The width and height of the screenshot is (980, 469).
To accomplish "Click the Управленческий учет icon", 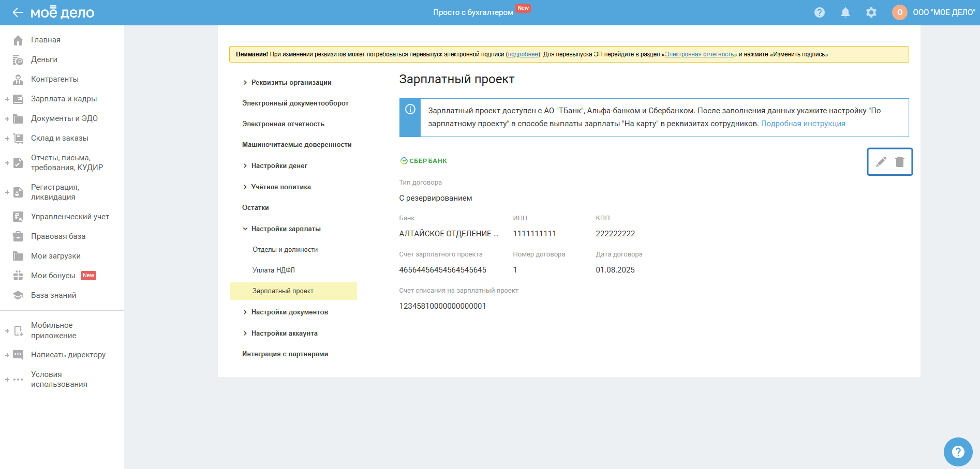I will click(18, 217).
